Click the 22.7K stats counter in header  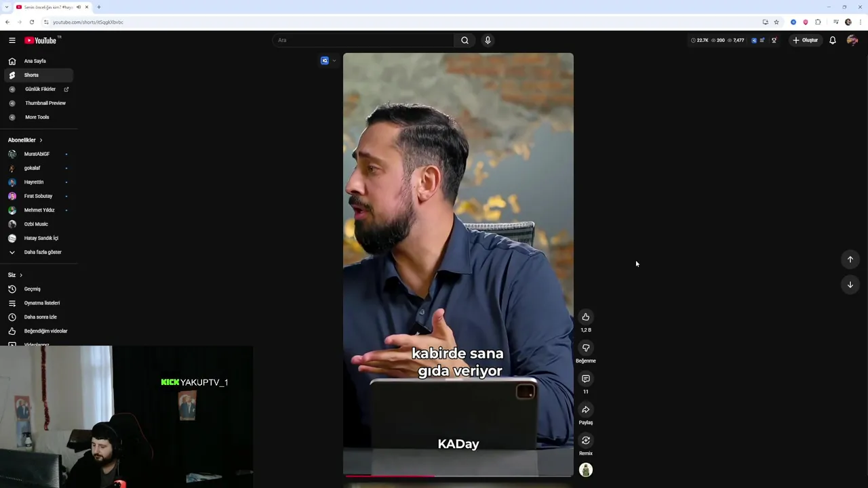tap(700, 40)
